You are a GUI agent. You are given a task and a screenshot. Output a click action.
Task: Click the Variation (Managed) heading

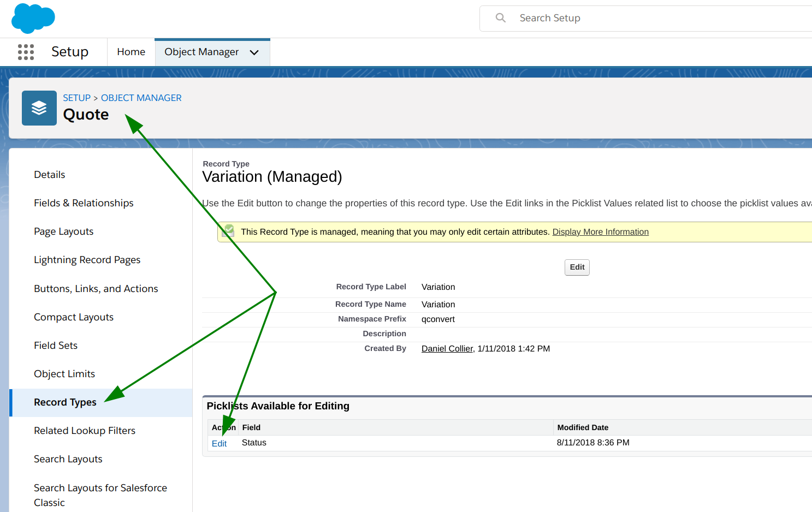pyautogui.click(x=272, y=177)
